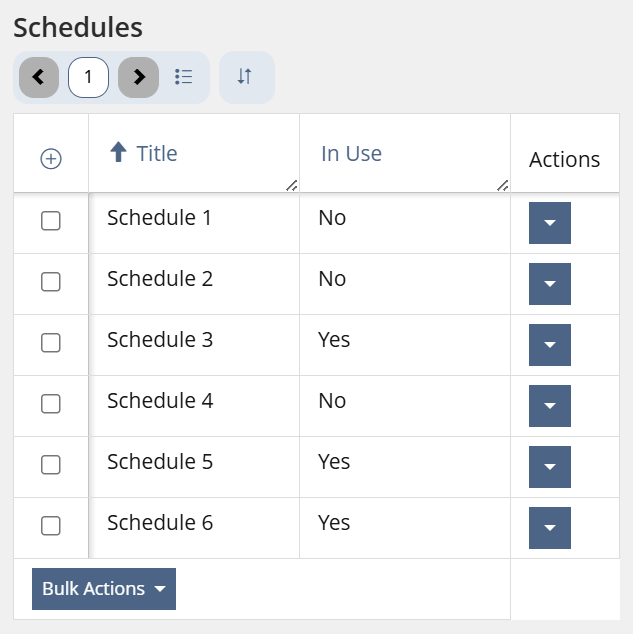
Task: Click the ascending sort arrow beside Title
Action: tap(118, 153)
